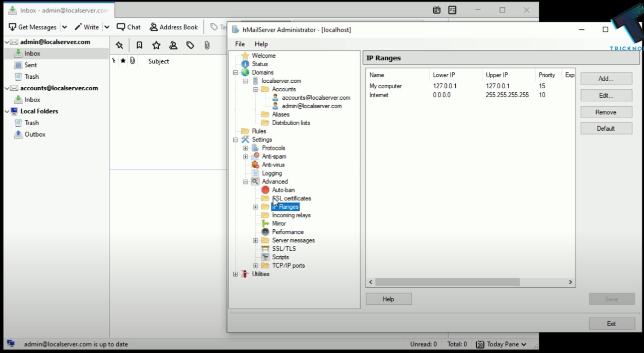Switch to the Inbox tab in Thunderbird
Image resolution: width=644 pixels, height=353 pixels.
59,10
